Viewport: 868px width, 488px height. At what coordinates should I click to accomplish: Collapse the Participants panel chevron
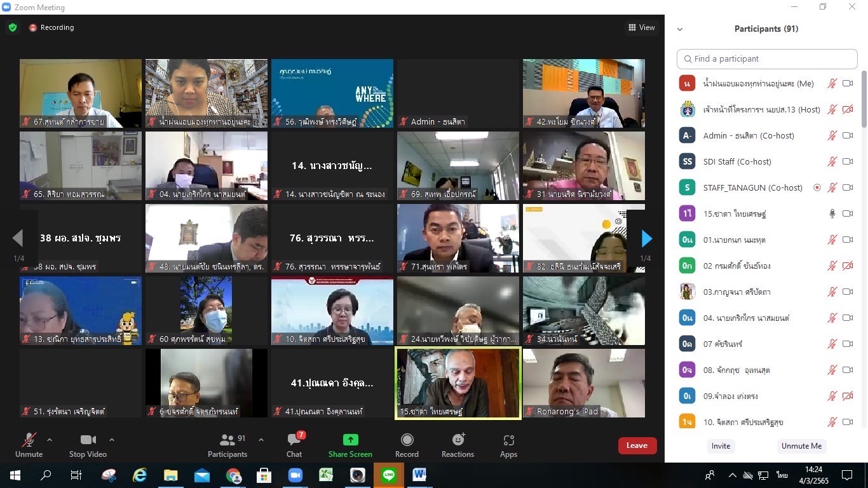click(x=680, y=29)
